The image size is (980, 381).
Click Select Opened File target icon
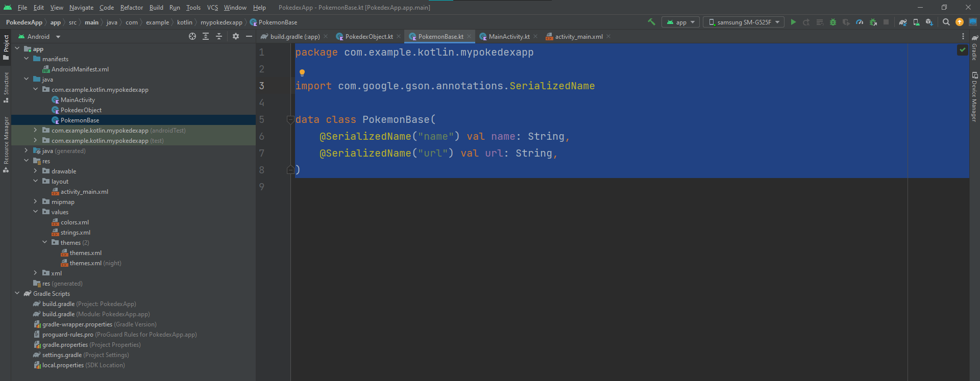pos(192,36)
